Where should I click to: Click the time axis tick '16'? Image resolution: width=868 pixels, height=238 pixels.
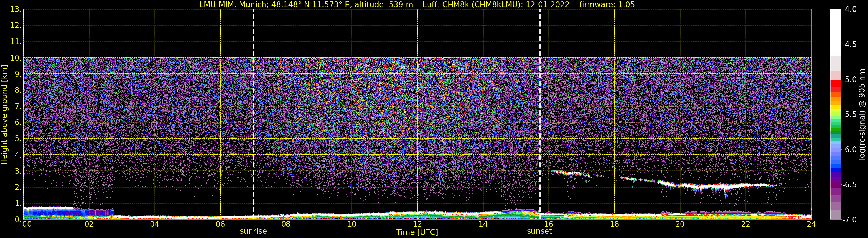[549, 224]
